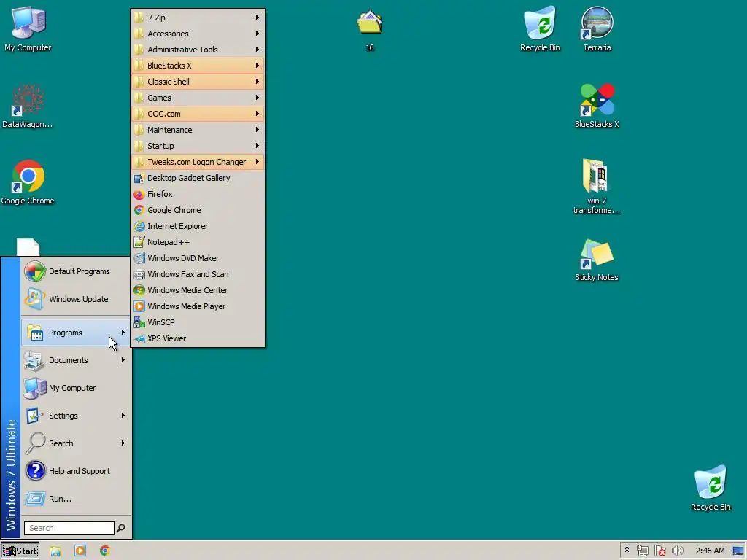747x560 pixels.
Task: Open Notepad++ from the Programs menu
Action: tap(198, 242)
